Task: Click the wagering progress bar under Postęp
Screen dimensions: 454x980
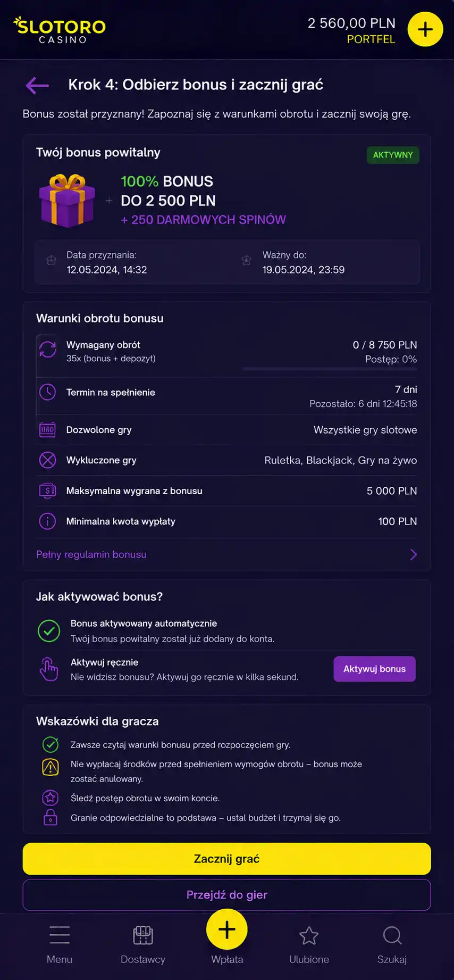Action: [x=330, y=368]
